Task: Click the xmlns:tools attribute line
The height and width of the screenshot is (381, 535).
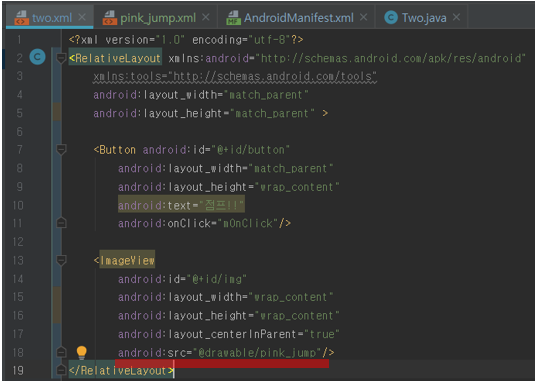Action: (235, 76)
